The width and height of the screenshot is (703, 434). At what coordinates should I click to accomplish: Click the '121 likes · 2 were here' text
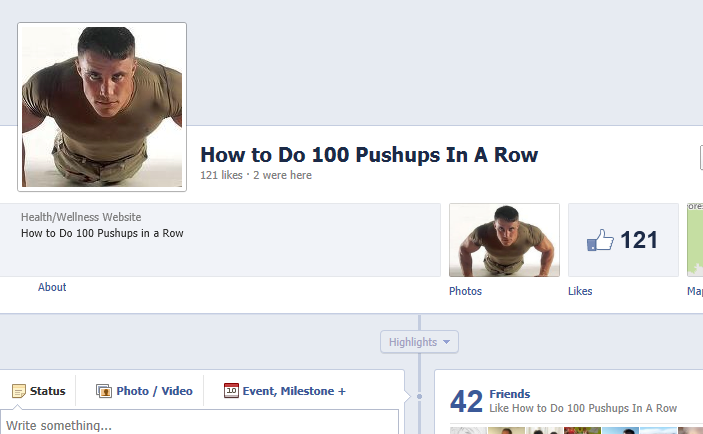[256, 175]
